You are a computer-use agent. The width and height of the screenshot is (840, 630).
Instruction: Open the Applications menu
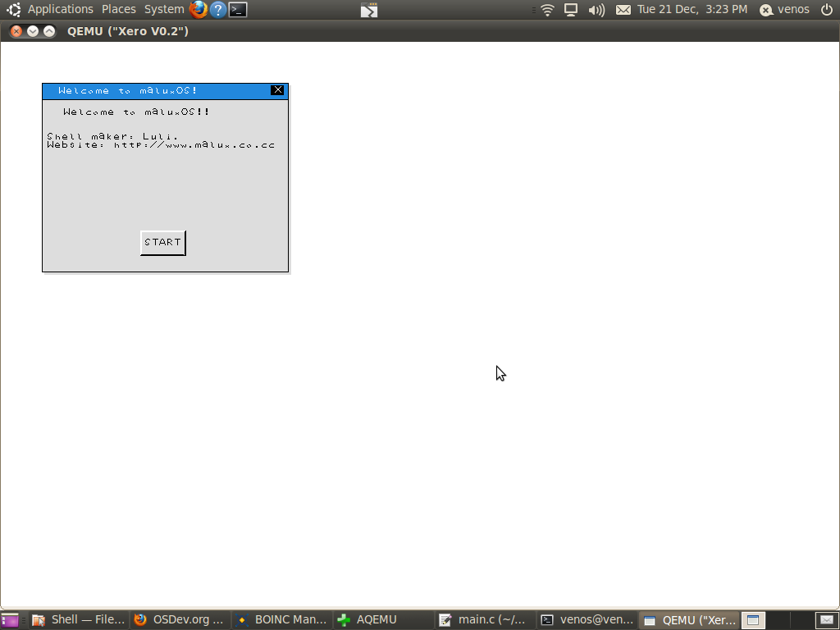pyautogui.click(x=60, y=9)
